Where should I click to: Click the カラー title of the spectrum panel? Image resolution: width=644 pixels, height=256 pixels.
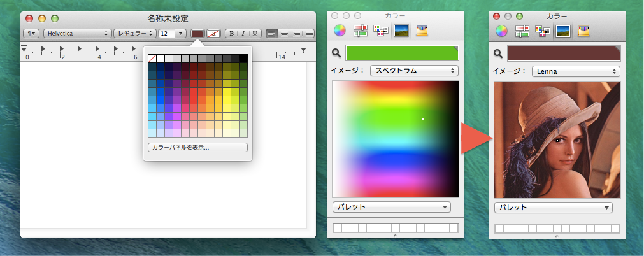coord(395,16)
